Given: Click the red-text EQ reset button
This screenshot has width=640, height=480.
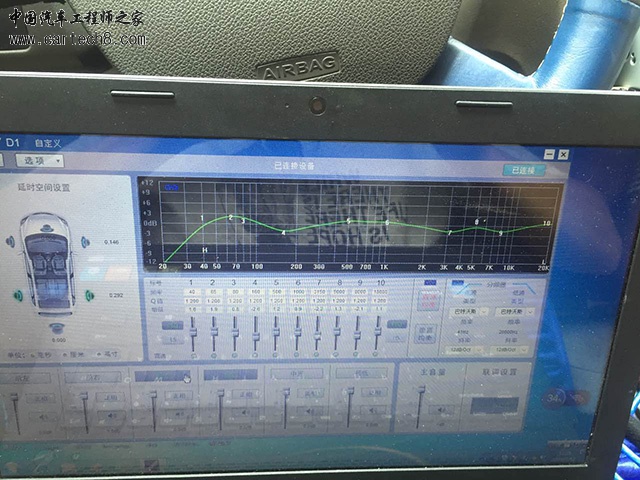Looking at the screenshot, I should tap(427, 300).
